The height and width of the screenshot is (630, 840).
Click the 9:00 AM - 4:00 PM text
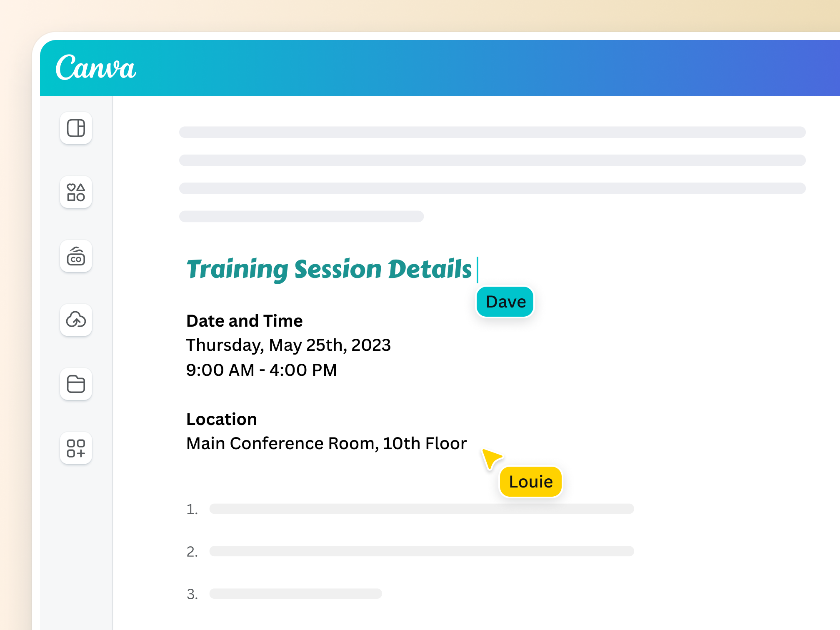(261, 370)
